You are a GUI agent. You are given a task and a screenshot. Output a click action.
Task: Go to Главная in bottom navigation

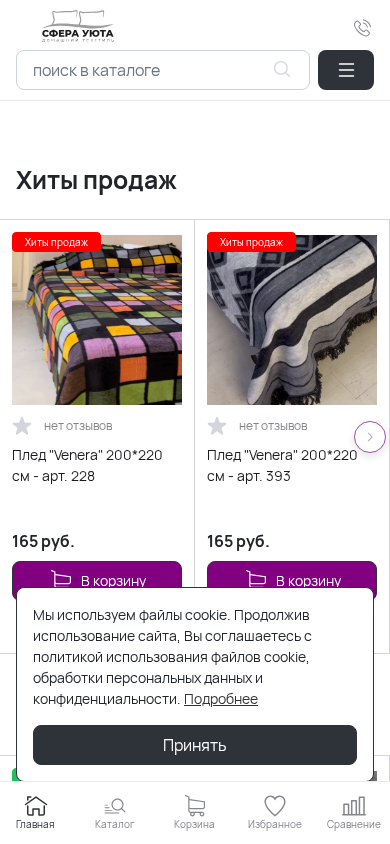click(35, 813)
